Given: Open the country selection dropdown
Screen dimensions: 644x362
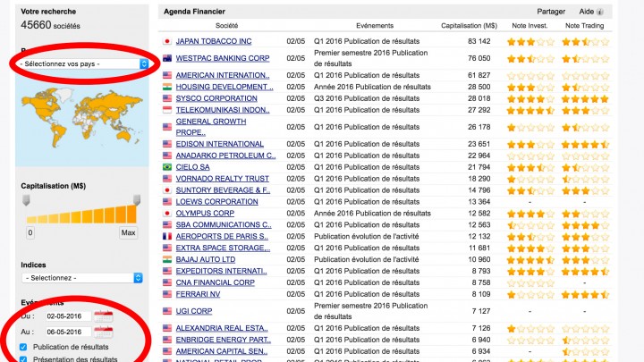Looking at the screenshot, I should click(83, 63).
